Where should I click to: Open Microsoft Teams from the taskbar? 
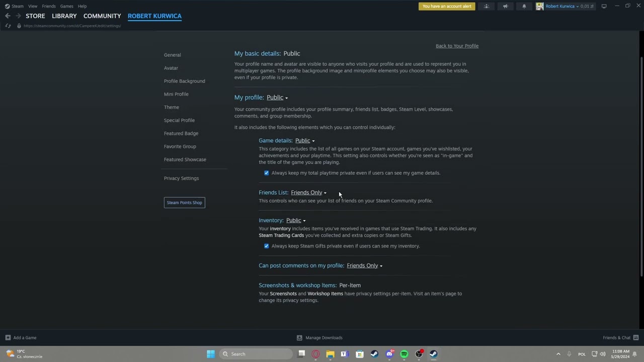pos(345,354)
